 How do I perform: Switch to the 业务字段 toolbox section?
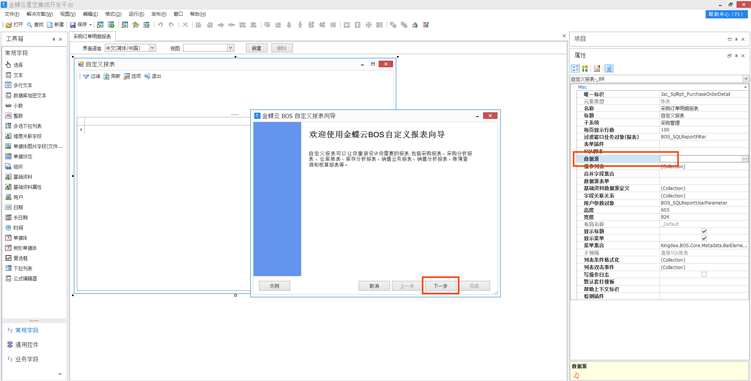pyautogui.click(x=26, y=359)
